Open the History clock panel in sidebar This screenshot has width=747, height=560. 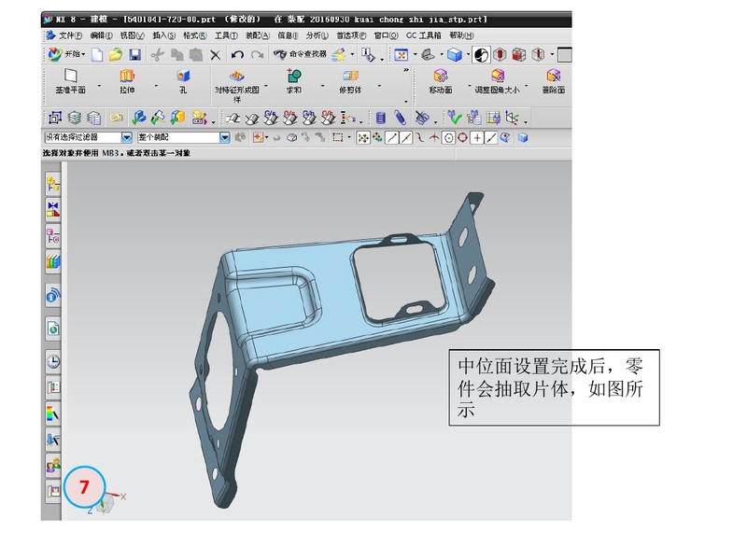pyautogui.click(x=53, y=361)
